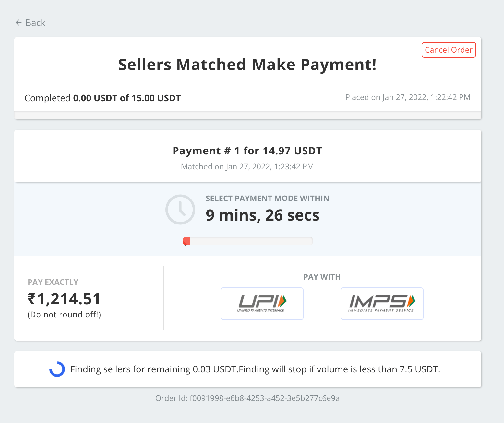This screenshot has width=504, height=423.
Task: Click the order completion progress bar
Action: [x=248, y=115]
